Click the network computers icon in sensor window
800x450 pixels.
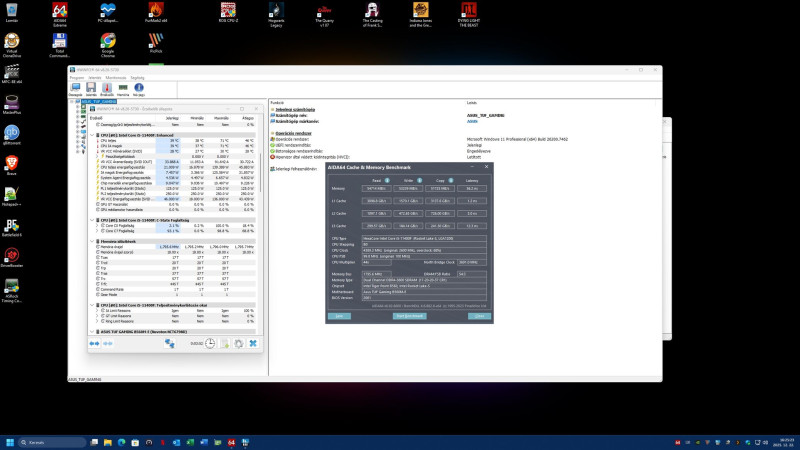pyautogui.click(x=169, y=344)
